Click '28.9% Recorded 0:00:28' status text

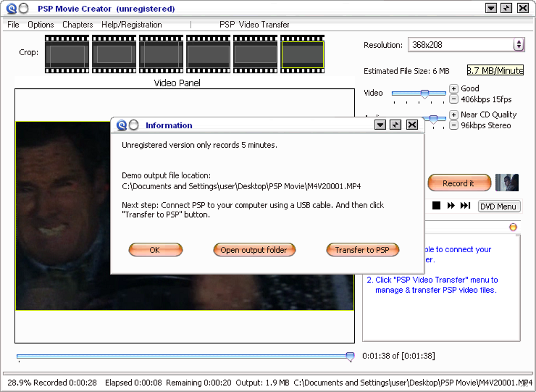click(x=52, y=383)
